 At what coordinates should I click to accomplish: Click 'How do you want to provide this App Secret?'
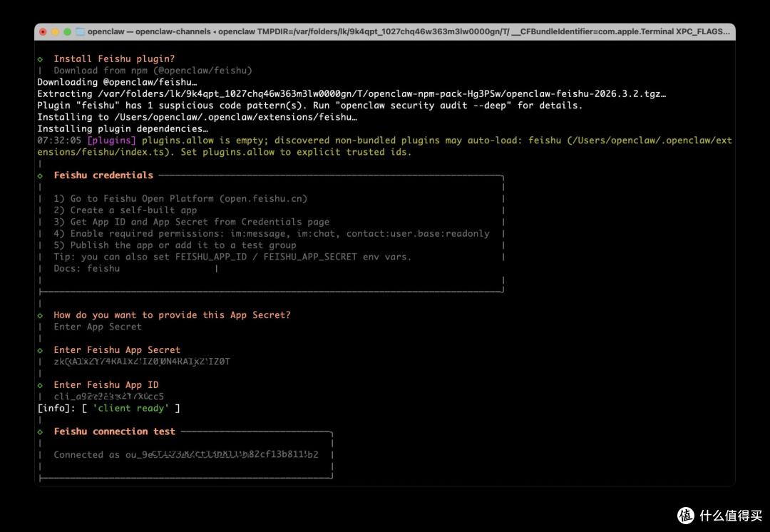point(172,315)
